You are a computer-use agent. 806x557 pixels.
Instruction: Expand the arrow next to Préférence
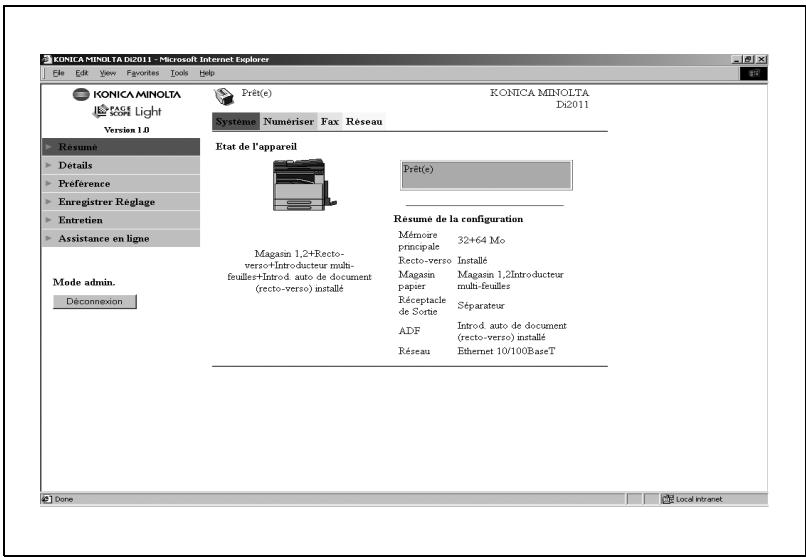(49, 183)
